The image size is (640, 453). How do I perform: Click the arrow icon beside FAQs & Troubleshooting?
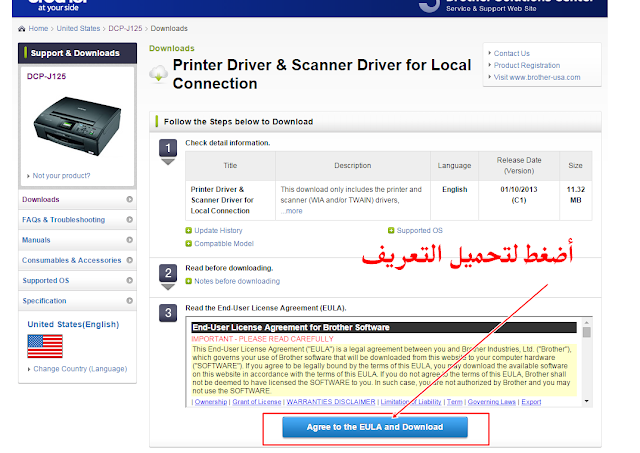(x=129, y=220)
